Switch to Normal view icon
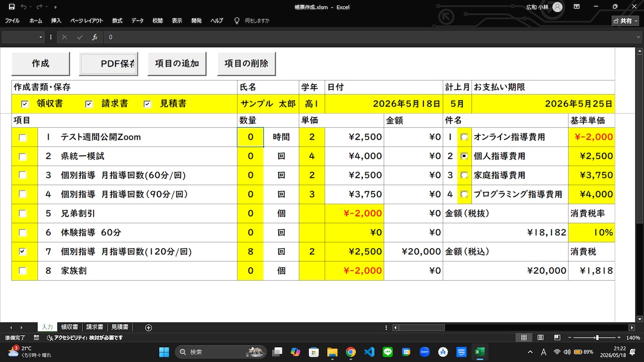644x362 pixels. pos(524,338)
